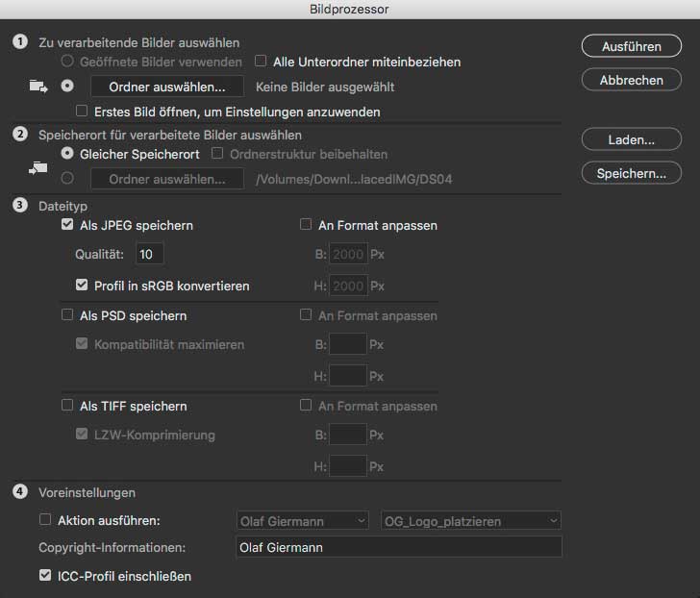
Task: Click the Keine Bilder ausgewählt status text
Action: coord(325,87)
